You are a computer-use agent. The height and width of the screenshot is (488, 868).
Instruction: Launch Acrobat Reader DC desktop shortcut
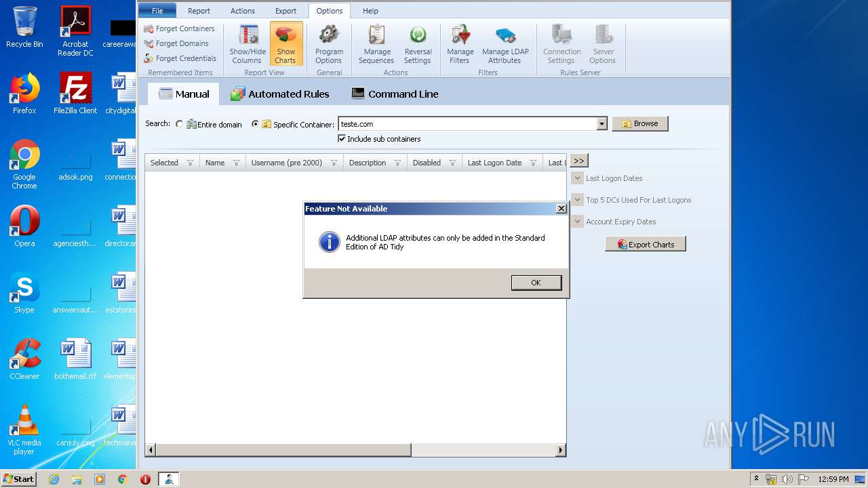(75, 31)
